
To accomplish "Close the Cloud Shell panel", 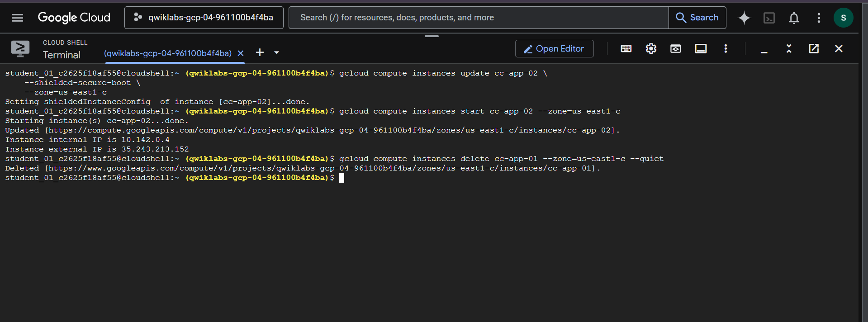I will click(839, 48).
